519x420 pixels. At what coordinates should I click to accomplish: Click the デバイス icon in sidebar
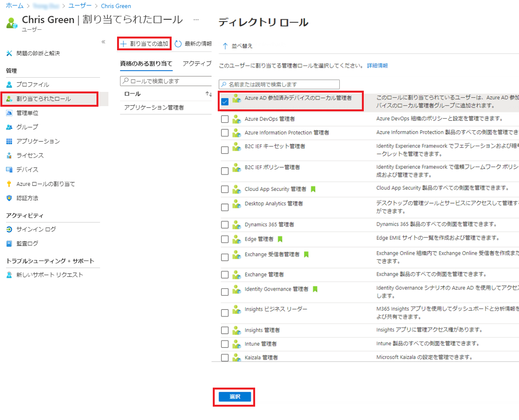9,170
